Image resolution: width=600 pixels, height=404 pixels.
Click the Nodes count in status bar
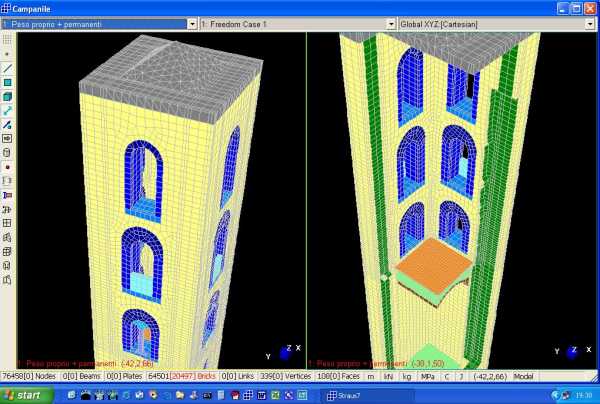tap(30, 376)
